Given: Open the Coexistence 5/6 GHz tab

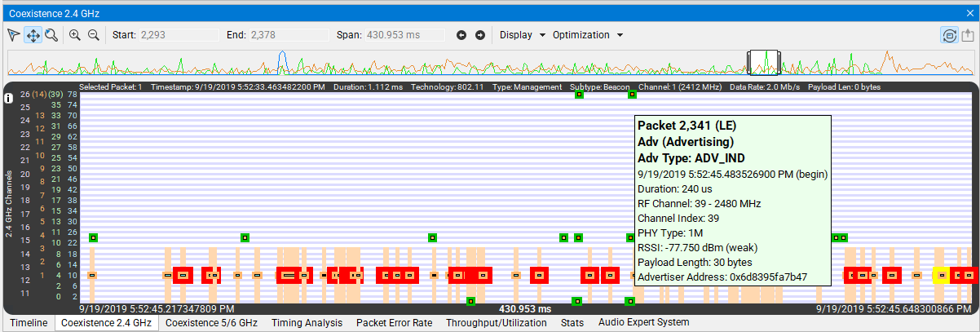Looking at the screenshot, I should (211, 323).
